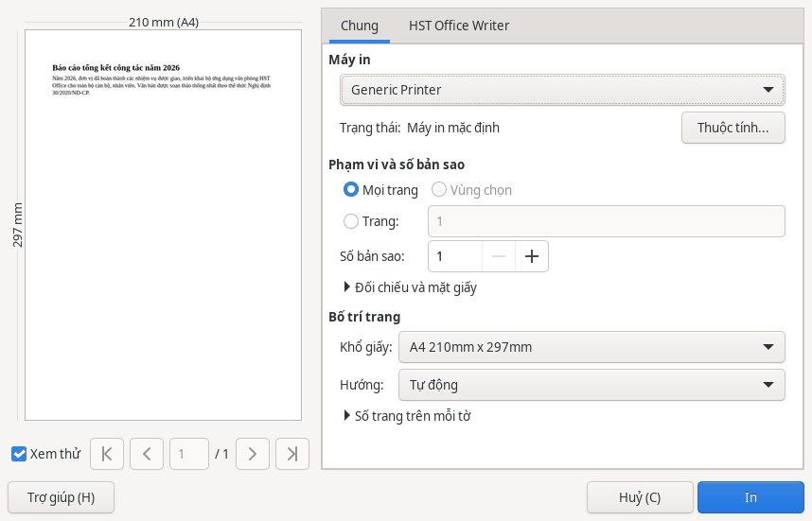The height and width of the screenshot is (521, 812).
Task: Go to next preview page
Action: click(252, 454)
